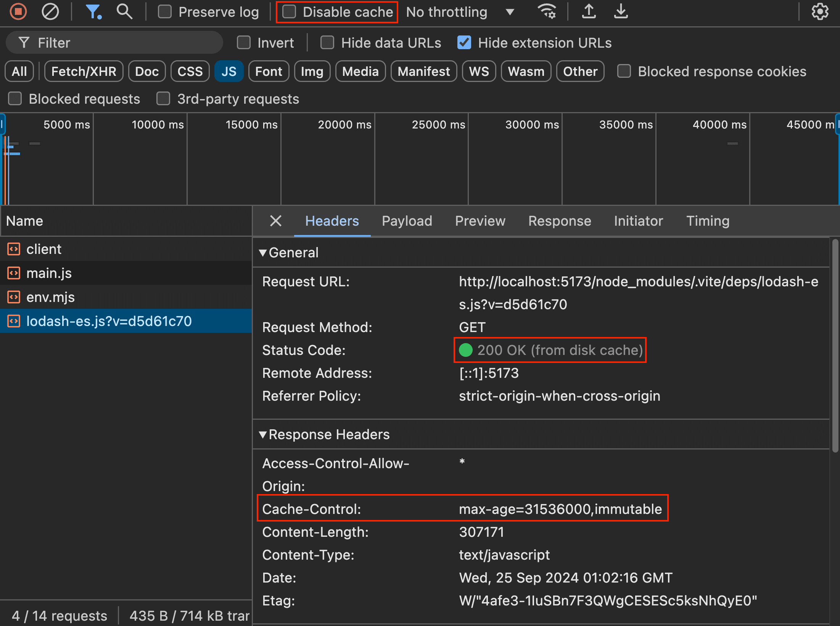
Task: Collapse the Response Headers section
Action: tap(263, 434)
